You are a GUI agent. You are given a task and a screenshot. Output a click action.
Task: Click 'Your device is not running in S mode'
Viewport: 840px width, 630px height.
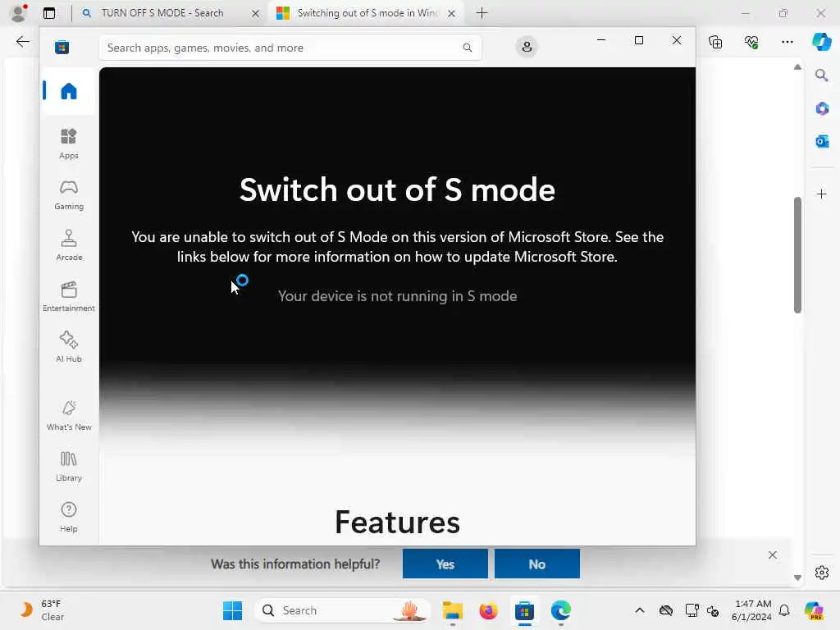pos(398,295)
